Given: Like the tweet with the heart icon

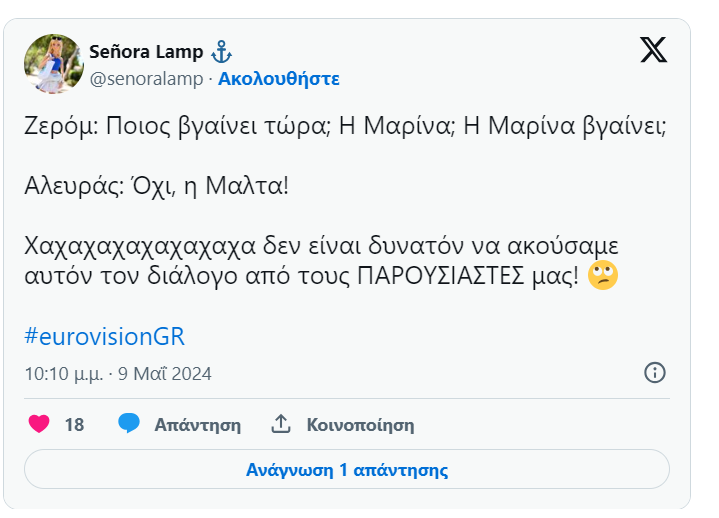Looking at the screenshot, I should coord(39,424).
